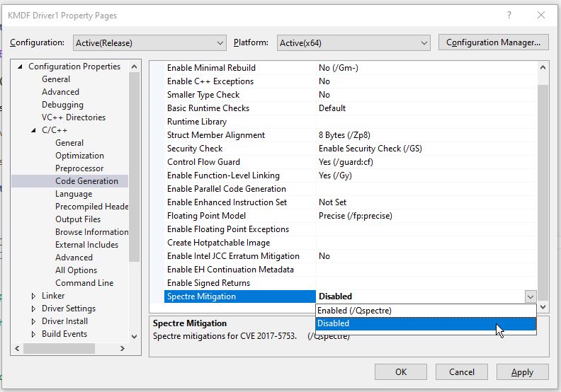Expand the Driver Settings node
The width and height of the screenshot is (561, 392).
[x=33, y=309]
